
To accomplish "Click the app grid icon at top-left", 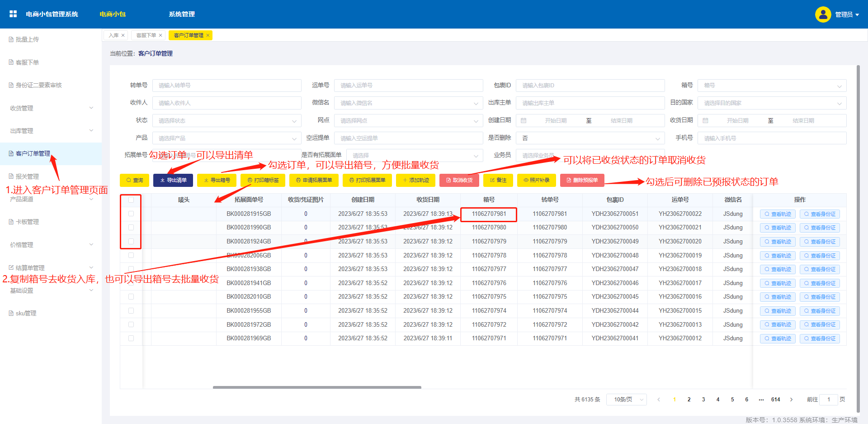I will [x=13, y=14].
